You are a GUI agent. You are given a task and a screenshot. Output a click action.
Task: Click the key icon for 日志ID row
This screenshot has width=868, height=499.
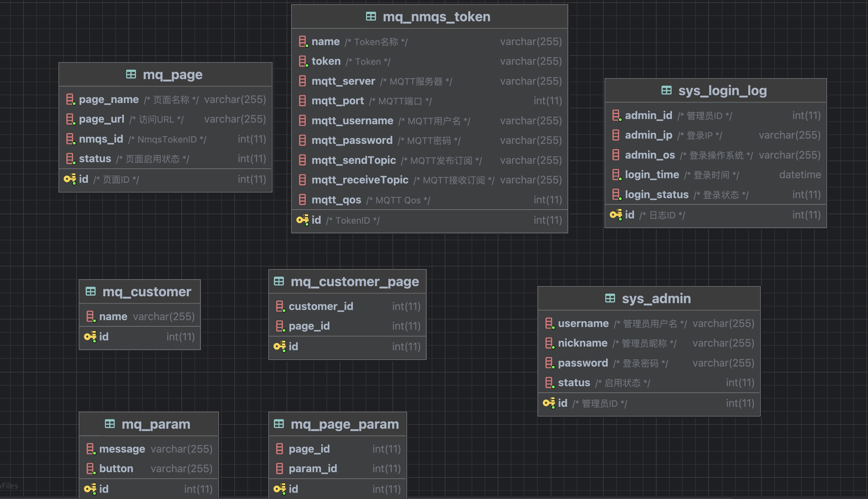(x=616, y=215)
